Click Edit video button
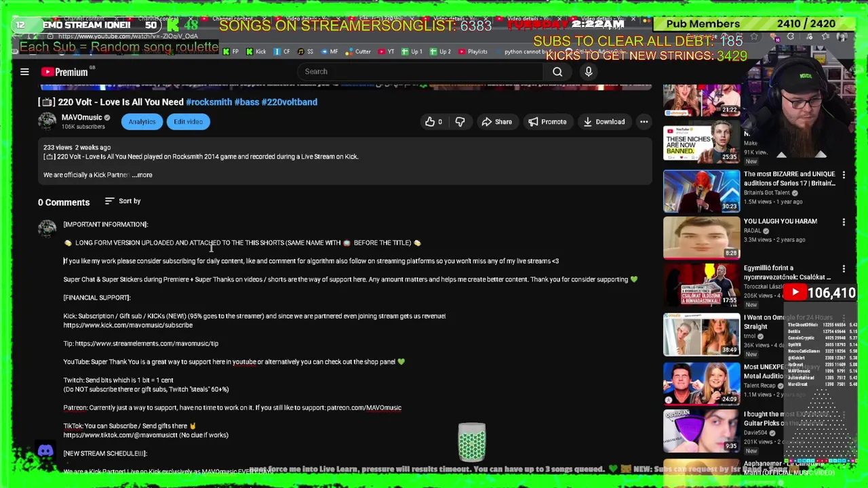Screen dimensions: 868x488 pos(188,122)
